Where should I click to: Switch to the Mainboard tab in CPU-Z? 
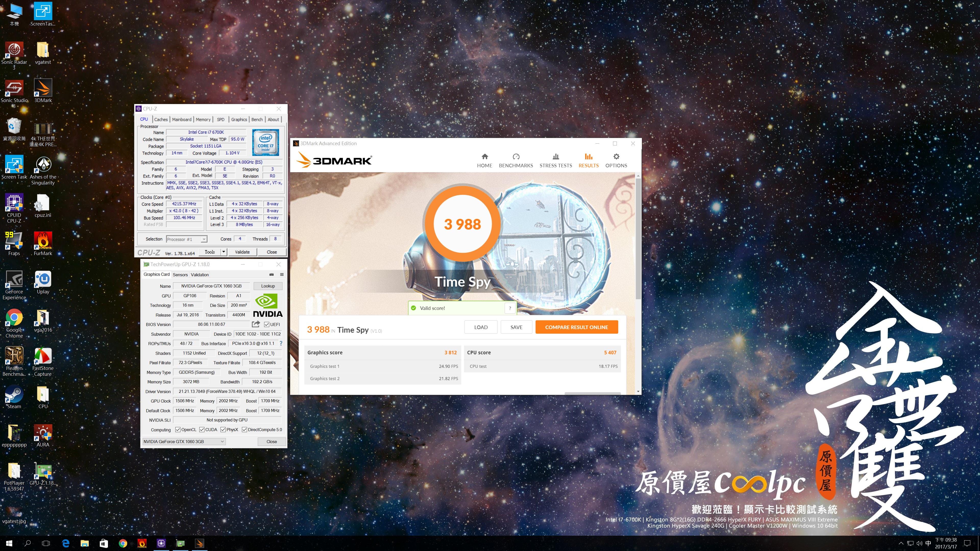181,119
